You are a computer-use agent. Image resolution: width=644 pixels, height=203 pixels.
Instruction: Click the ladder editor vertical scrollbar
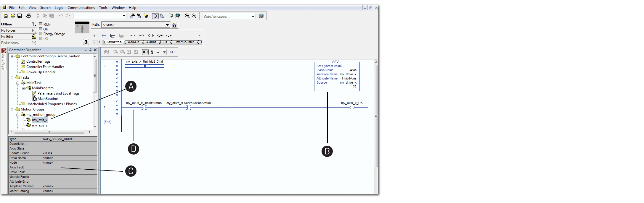point(376,115)
